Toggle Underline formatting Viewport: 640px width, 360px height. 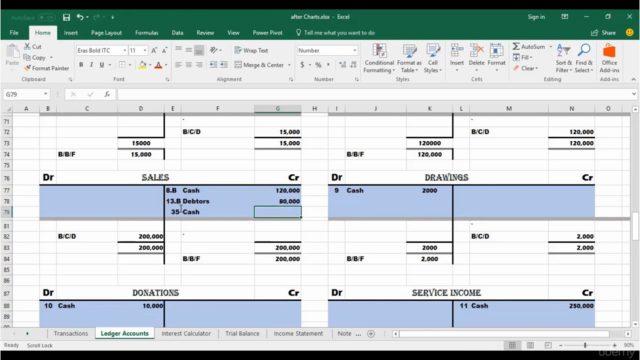102,65
